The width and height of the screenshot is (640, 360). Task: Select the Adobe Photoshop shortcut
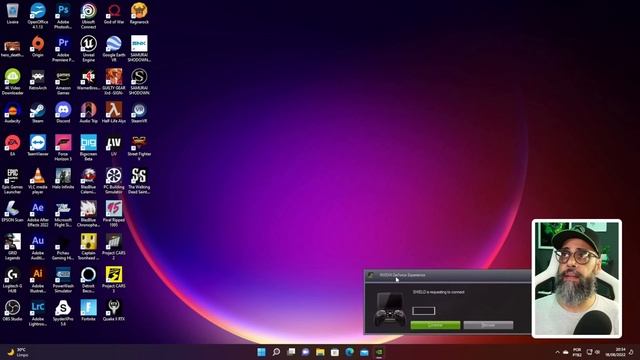click(63, 16)
